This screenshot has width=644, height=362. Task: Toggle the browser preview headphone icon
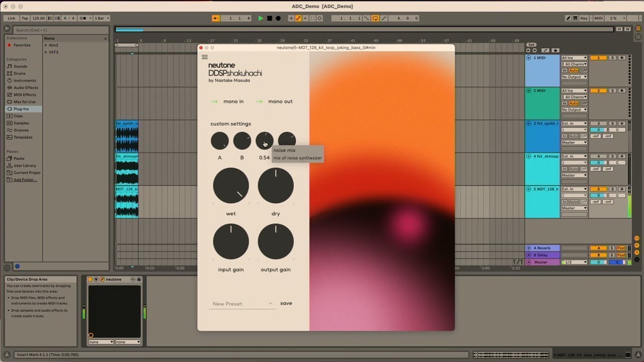tap(17, 266)
